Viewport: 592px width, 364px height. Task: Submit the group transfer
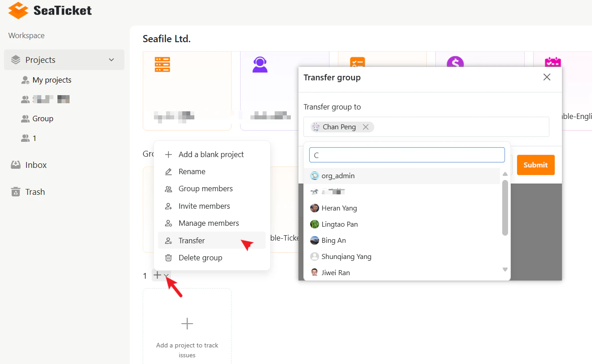[x=535, y=165]
